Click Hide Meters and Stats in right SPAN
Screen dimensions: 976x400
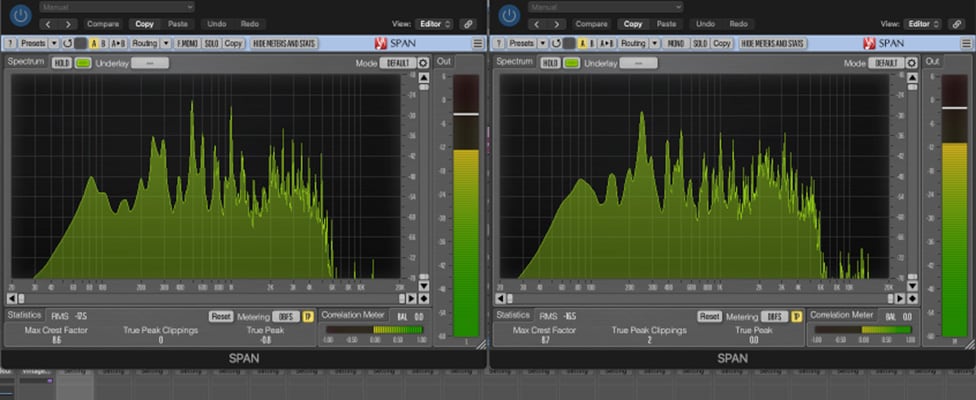click(x=773, y=44)
